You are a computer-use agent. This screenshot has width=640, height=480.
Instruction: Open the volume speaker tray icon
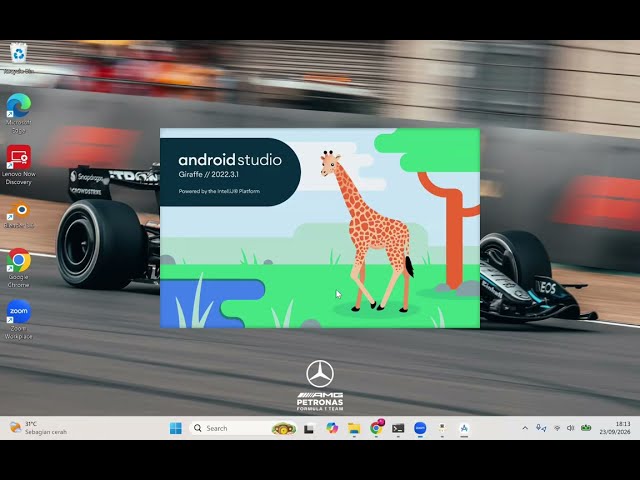pos(571,428)
